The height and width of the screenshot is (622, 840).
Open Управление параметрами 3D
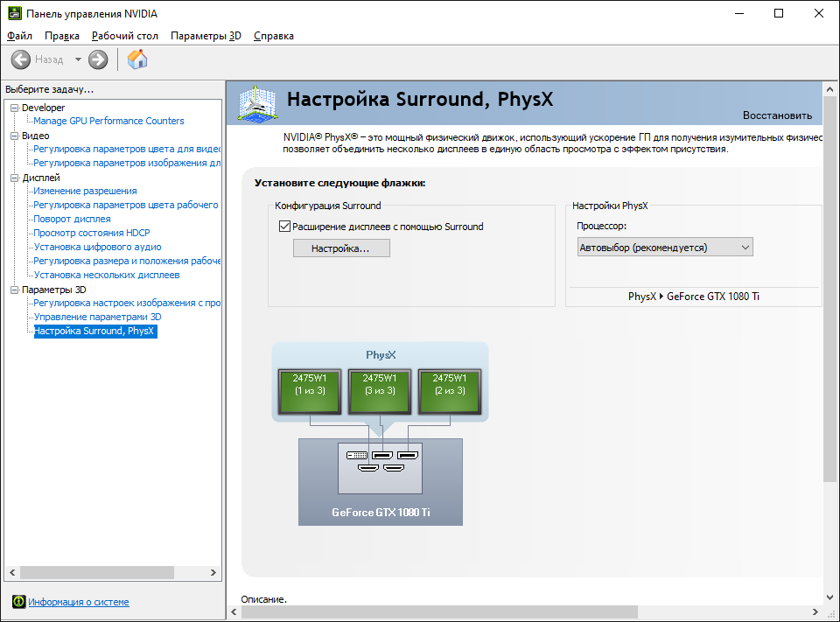(x=97, y=317)
